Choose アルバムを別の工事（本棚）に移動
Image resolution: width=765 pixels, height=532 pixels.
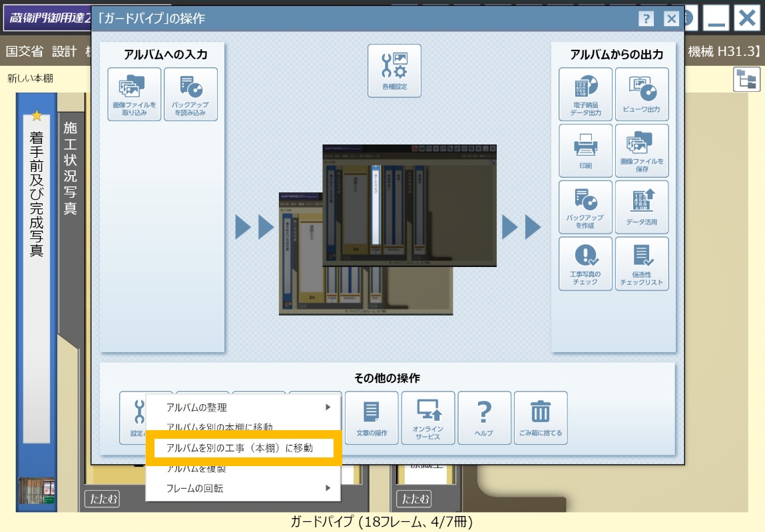pyautogui.click(x=243, y=448)
